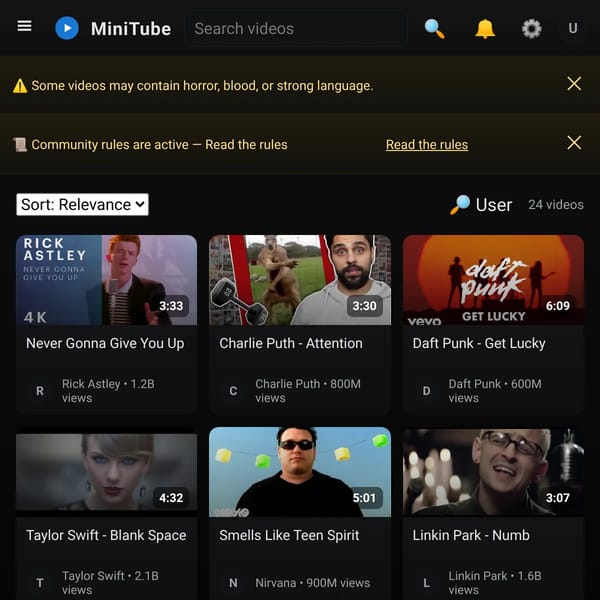Open the hamburger menu
600x600 pixels.
click(24, 26)
